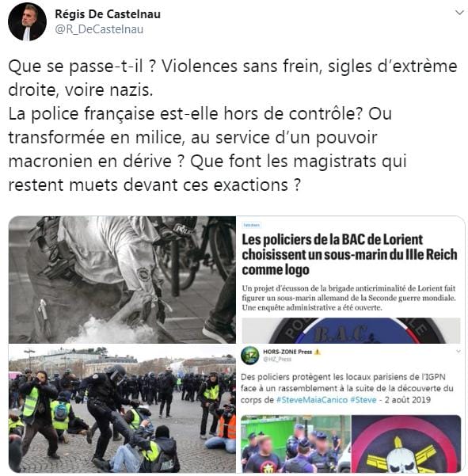Click the skull emblem patch image

[406, 444]
